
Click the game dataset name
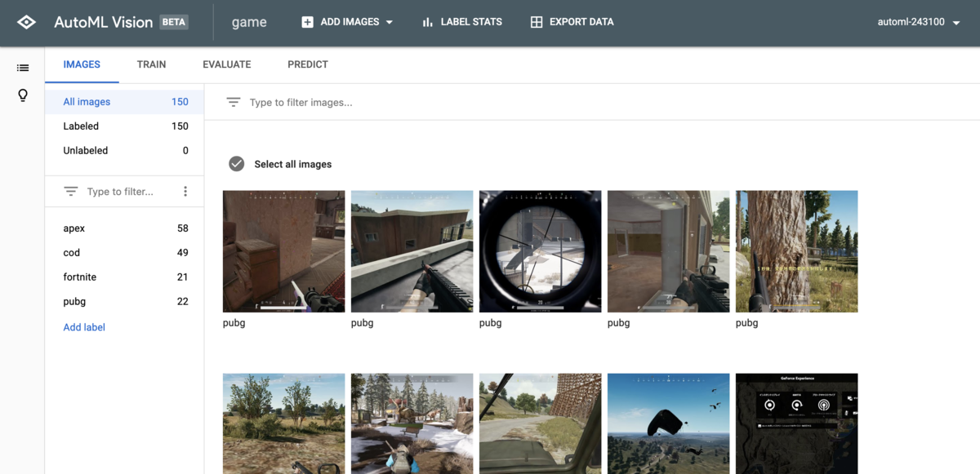coord(249,22)
